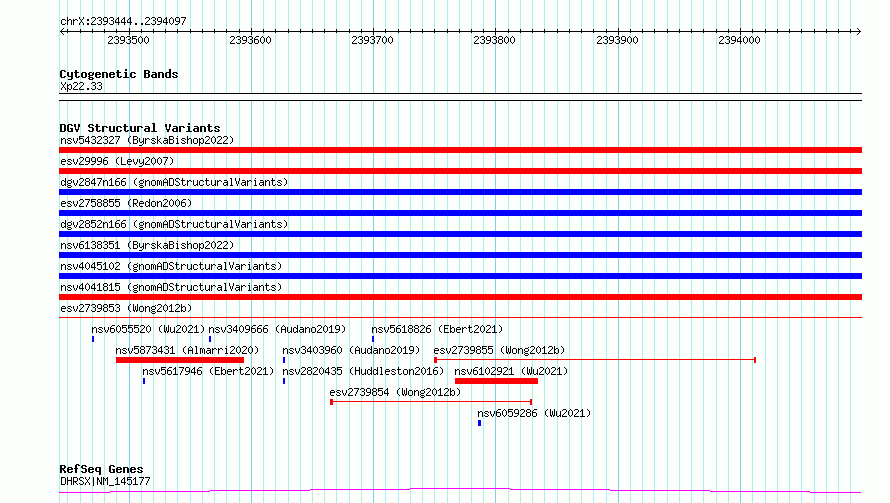Image resolution: width=890 pixels, height=503 pixels.
Task: Open dgv2847n166 (gnomADStructuralVariants) label
Action: 174,182
